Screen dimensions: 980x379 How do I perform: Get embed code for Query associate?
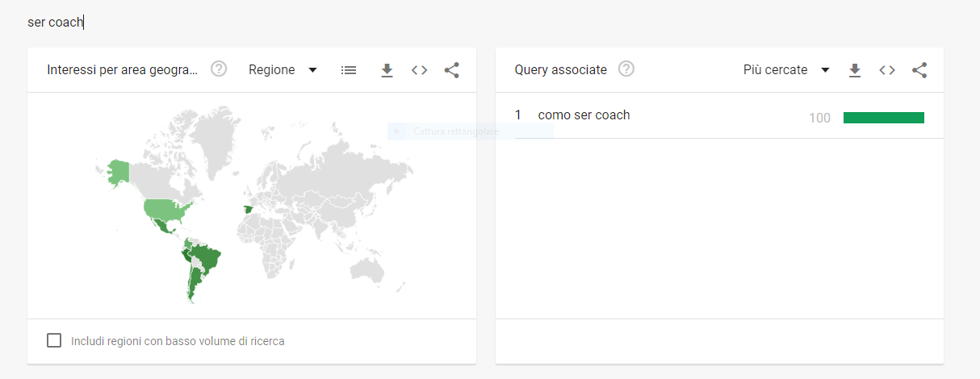pos(887,70)
